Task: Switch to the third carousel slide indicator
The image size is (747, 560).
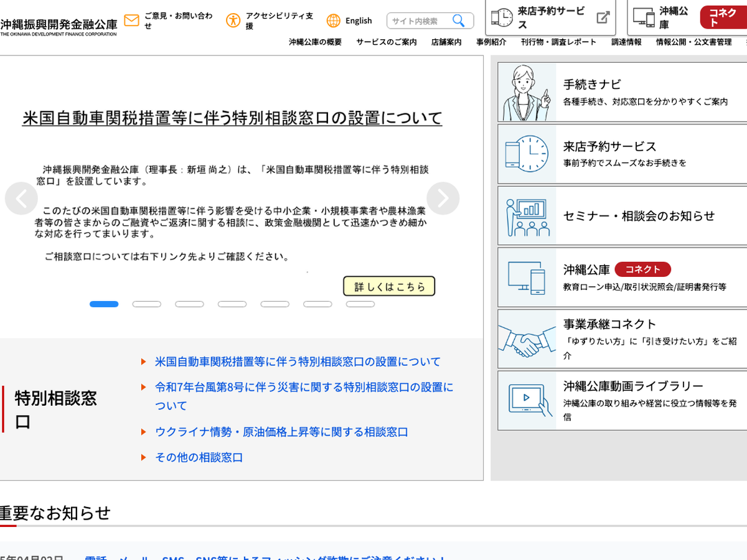Action: 189,304
